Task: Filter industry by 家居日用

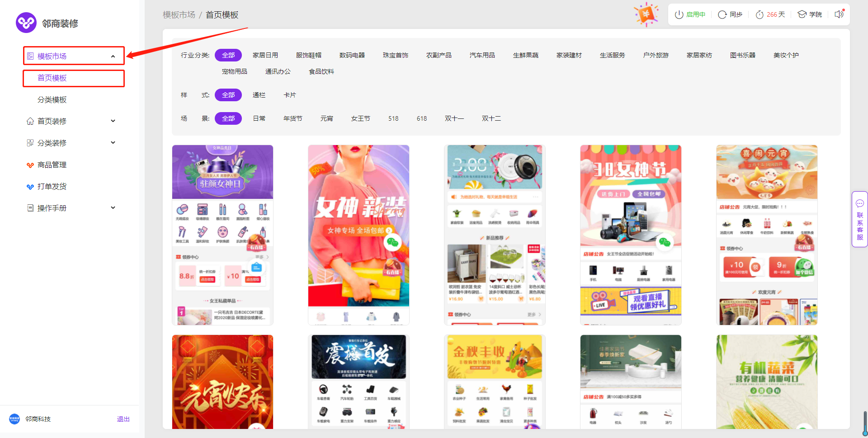Action: tap(265, 55)
